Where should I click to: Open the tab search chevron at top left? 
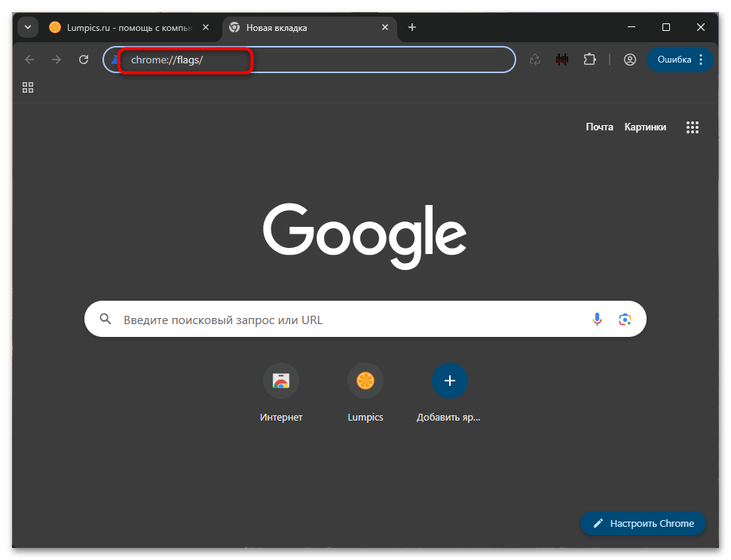(x=27, y=26)
